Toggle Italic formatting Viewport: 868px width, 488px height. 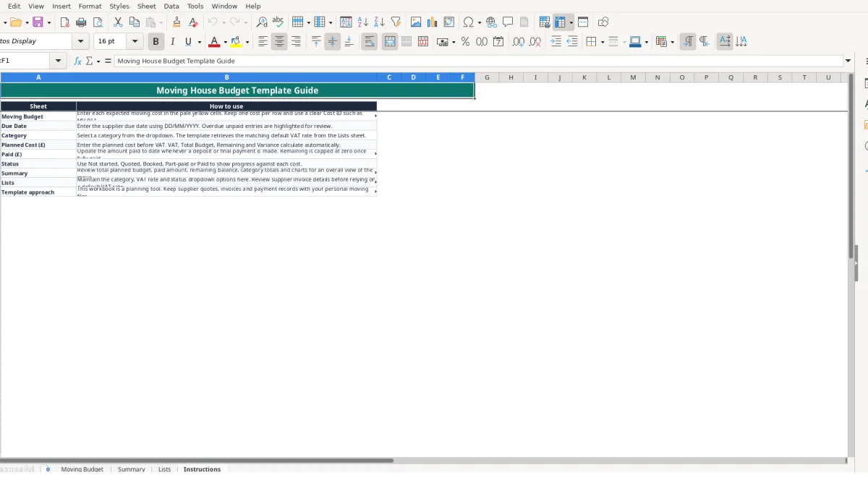click(x=172, y=42)
